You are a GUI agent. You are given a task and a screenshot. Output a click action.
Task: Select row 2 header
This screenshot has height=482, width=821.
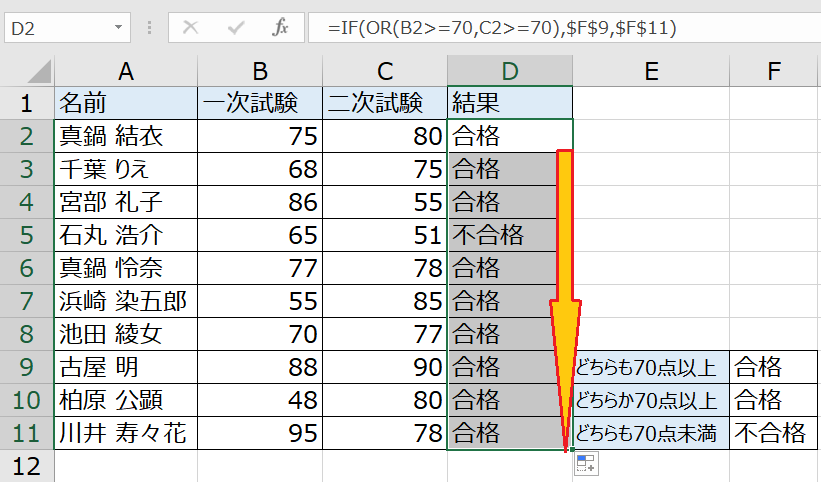26,136
